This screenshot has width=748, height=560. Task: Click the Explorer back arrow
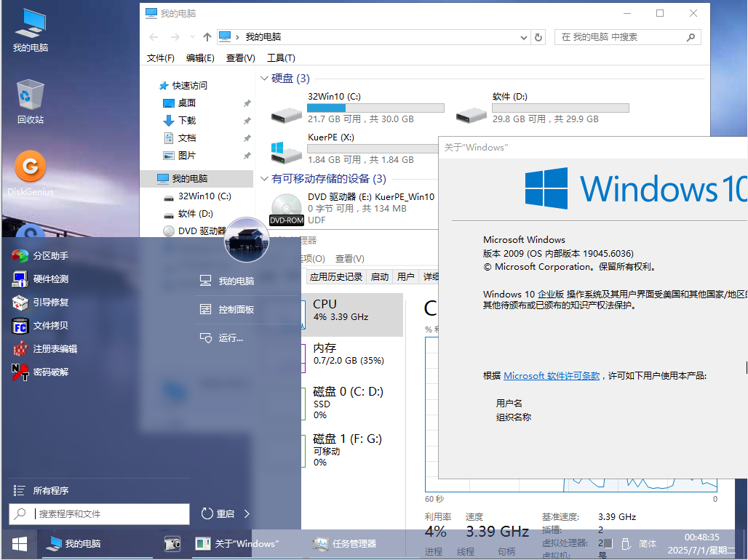tap(154, 37)
